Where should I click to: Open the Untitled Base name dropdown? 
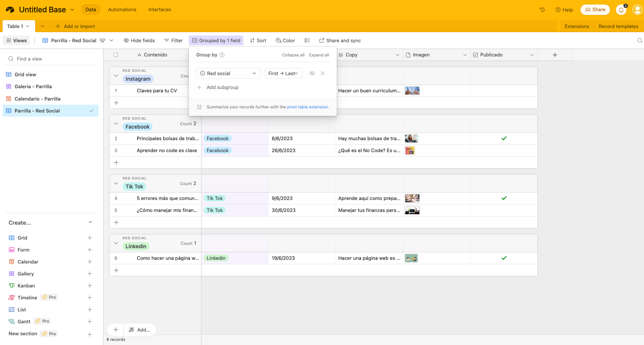(72, 10)
